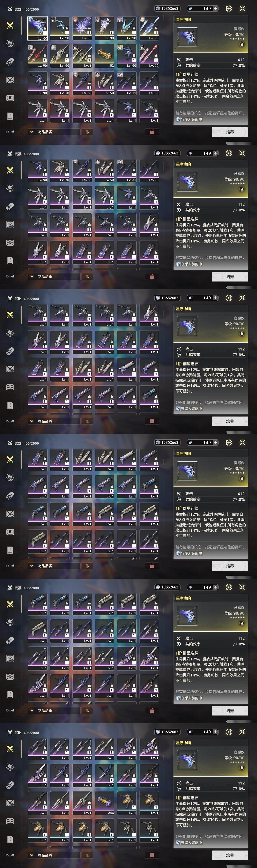The image size is (257, 868).
Task: Select the red broadsword Lv. 90 weapon
Action: [38, 56]
